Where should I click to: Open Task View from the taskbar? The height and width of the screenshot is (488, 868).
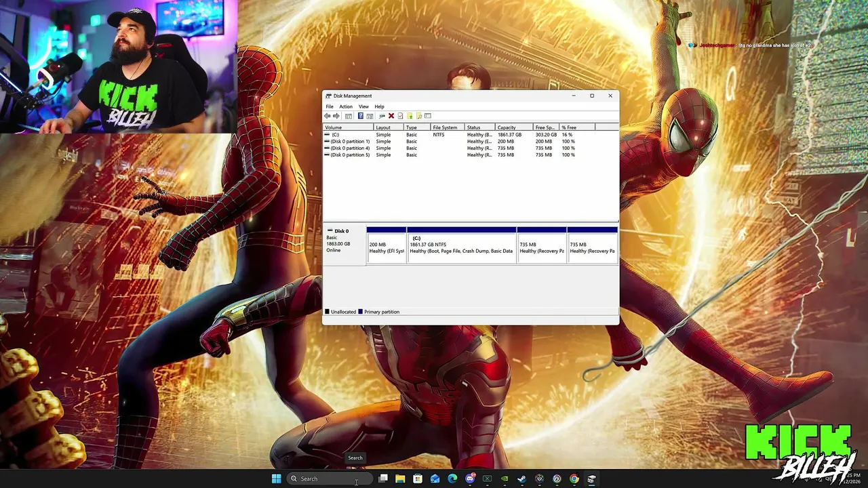[383, 479]
